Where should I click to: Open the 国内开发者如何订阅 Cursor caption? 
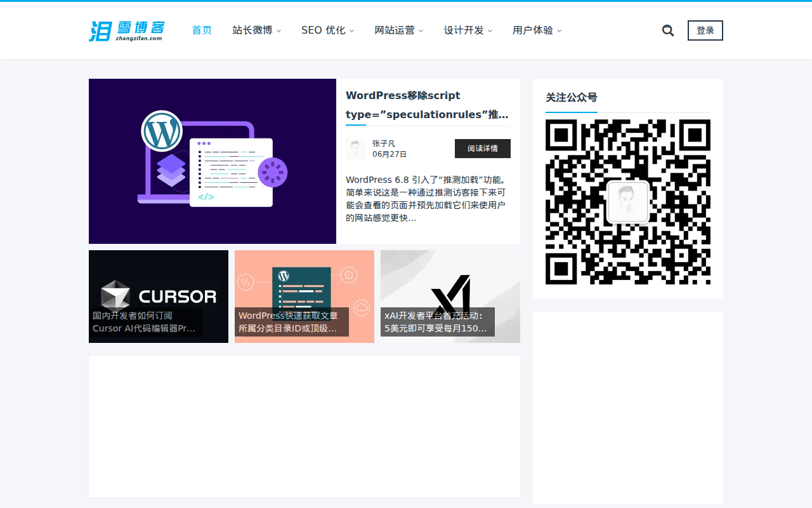[145, 322]
